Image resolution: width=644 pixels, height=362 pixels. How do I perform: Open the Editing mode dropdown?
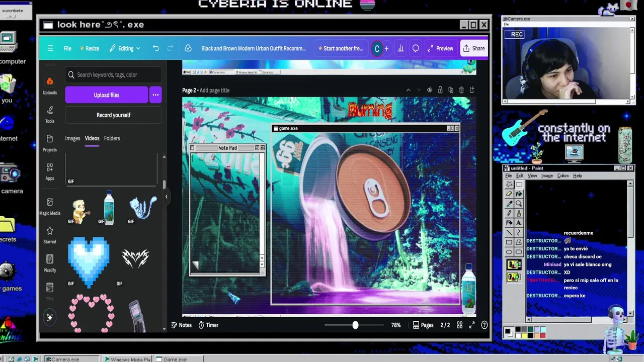pos(125,48)
